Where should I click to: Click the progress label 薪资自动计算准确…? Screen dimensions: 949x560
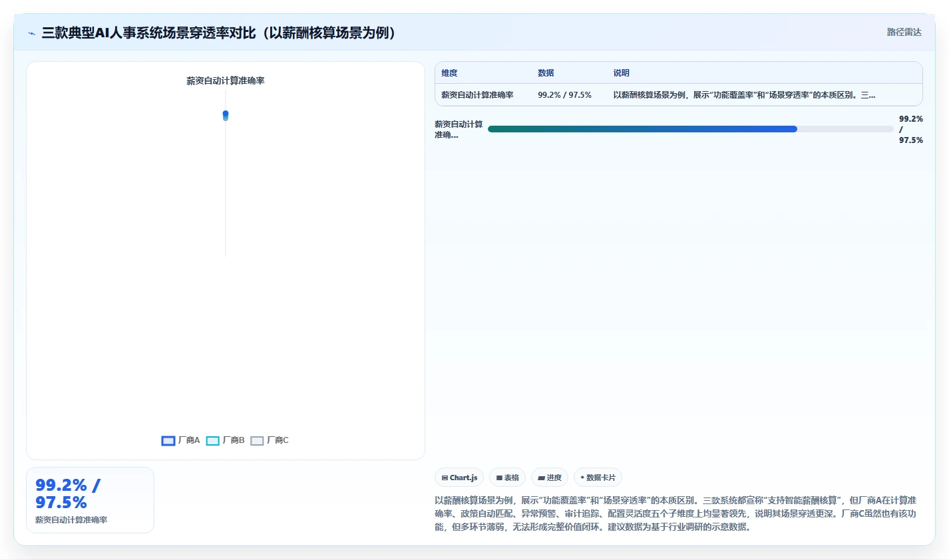tap(459, 129)
